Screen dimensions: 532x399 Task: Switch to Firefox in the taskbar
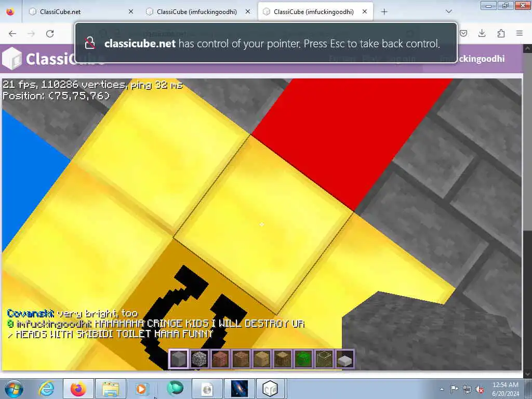[x=78, y=389]
